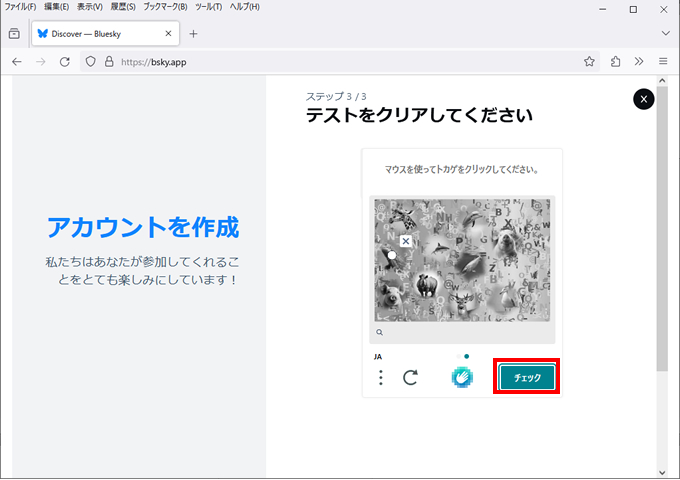The width and height of the screenshot is (680, 480).
Task: Open the extensions puzzle icon
Action: click(615, 62)
